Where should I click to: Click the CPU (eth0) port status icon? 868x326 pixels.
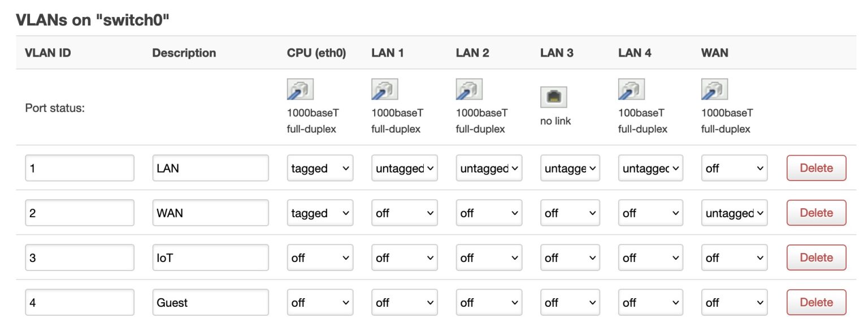[x=299, y=89]
